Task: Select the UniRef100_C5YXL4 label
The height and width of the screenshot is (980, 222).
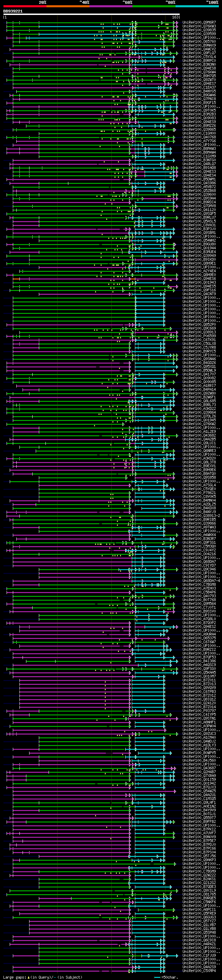Action: [x=199, y=57]
